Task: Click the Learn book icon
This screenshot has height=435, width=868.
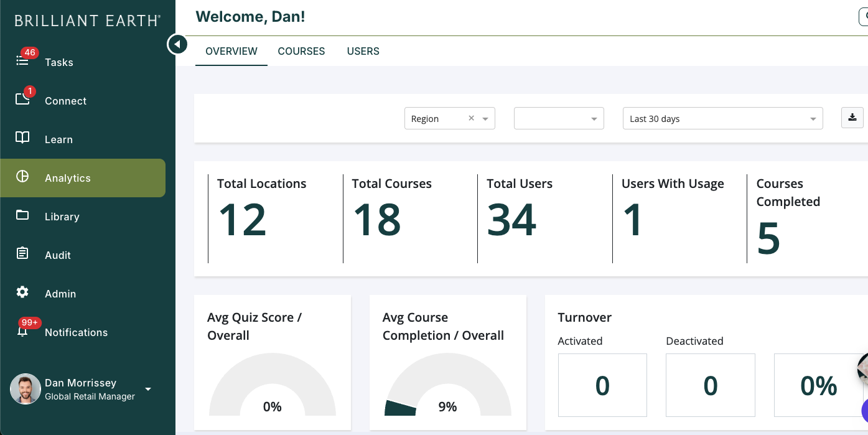Action: (x=22, y=138)
